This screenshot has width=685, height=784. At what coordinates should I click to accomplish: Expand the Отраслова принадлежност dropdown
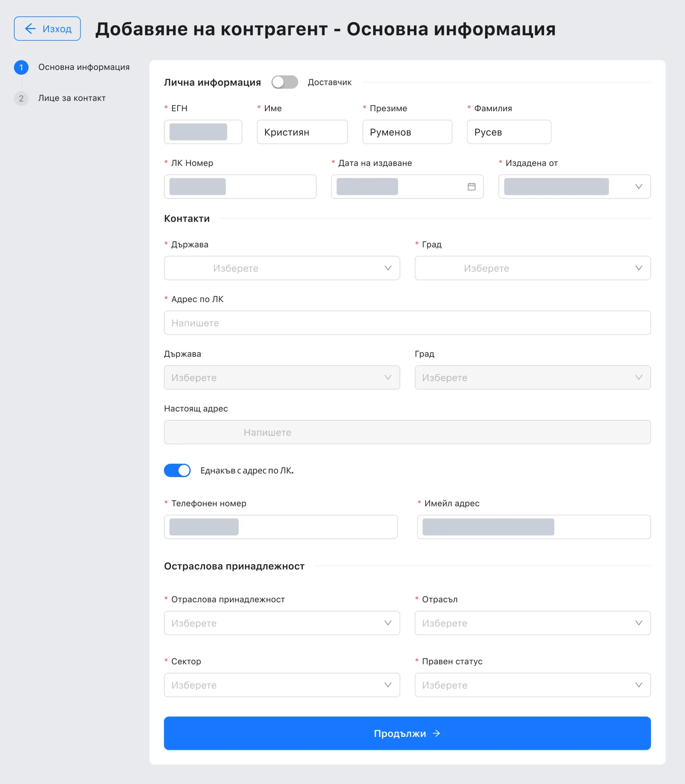(x=282, y=623)
